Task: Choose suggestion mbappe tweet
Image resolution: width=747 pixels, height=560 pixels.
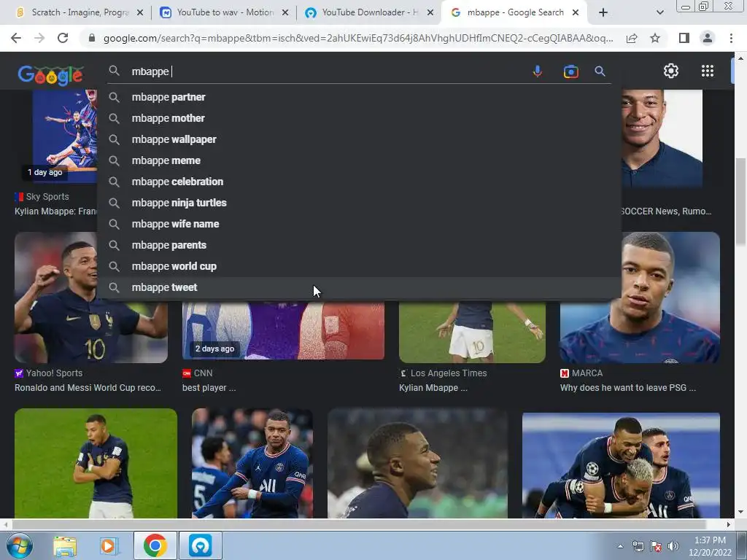Action: [x=359, y=287]
